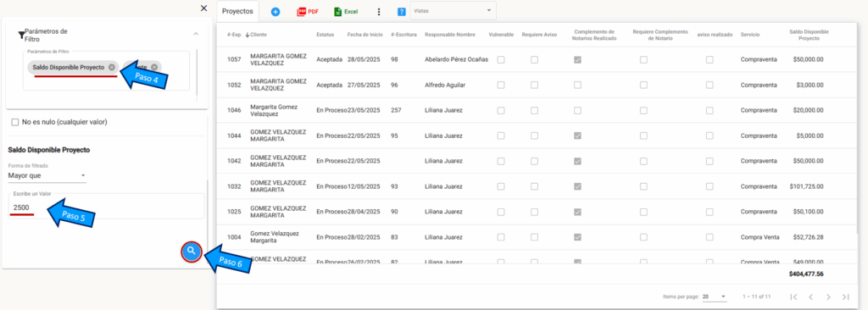Toggle Complemento de Notarios Realizado for 1057
Image resolution: width=868 pixels, height=310 pixels.
(577, 59)
